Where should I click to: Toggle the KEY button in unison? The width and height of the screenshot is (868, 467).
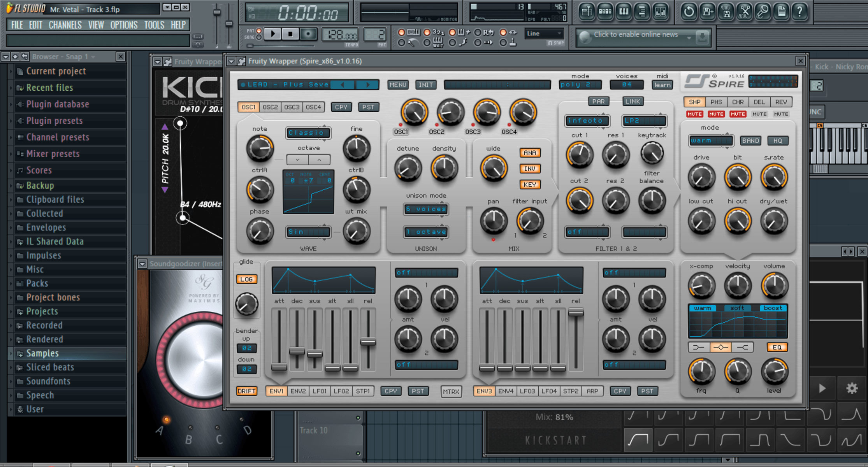[x=530, y=184]
